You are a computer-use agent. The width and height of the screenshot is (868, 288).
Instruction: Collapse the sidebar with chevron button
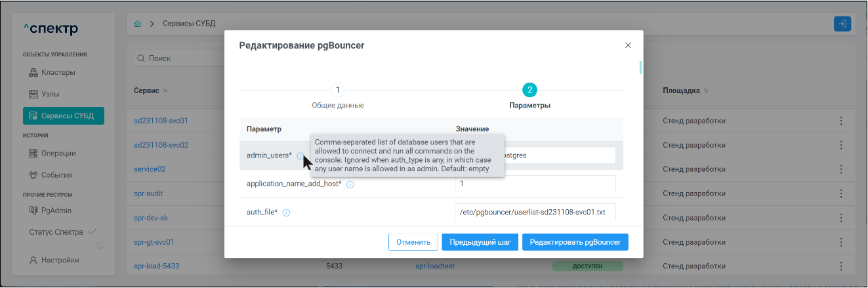pyautogui.click(x=100, y=245)
